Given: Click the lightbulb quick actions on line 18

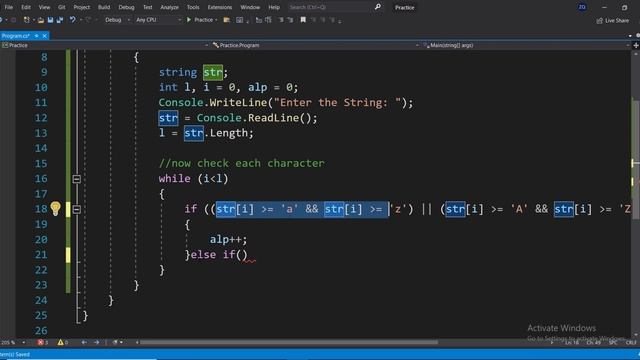Looking at the screenshot, I should point(56,209).
